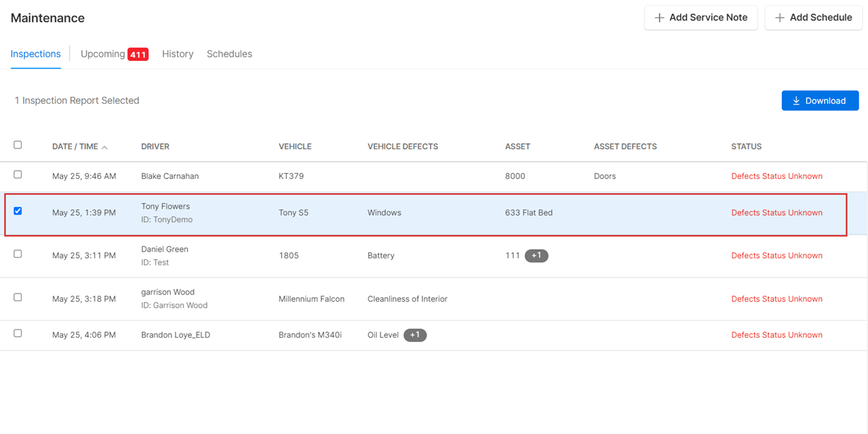Image resolution: width=868 pixels, height=434 pixels.
Task: Open the Upcoming tab
Action: click(102, 54)
